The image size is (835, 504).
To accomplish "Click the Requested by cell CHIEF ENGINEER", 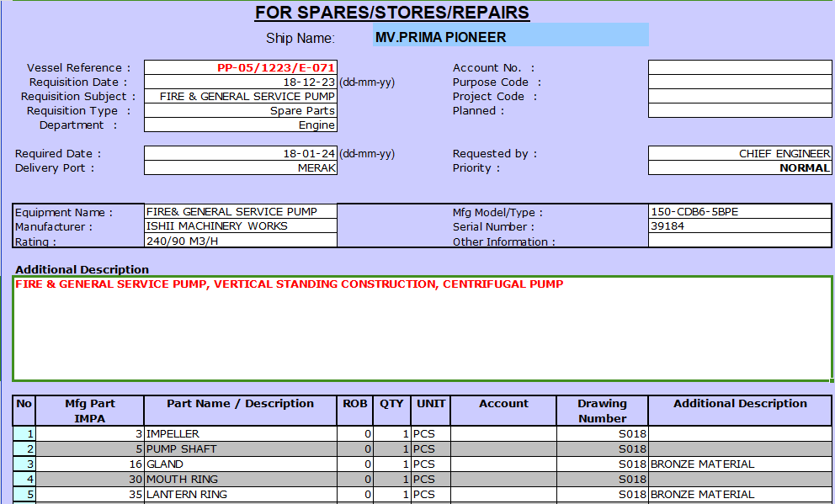I will coord(739,154).
